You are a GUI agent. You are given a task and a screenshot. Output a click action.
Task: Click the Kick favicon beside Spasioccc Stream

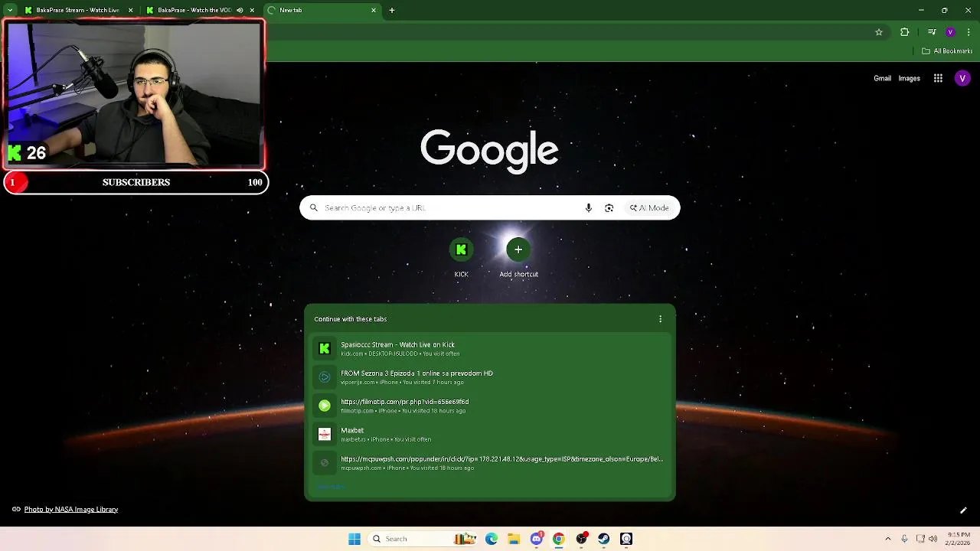point(325,349)
